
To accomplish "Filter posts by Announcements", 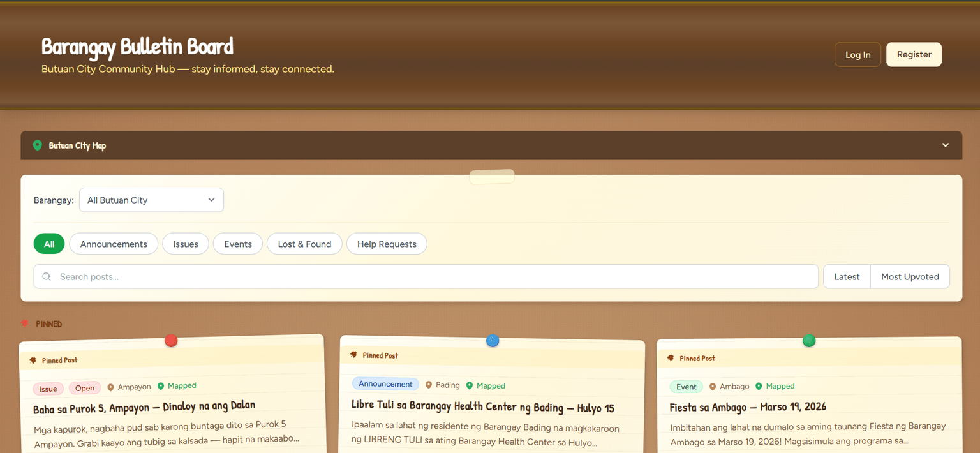I will coord(114,244).
